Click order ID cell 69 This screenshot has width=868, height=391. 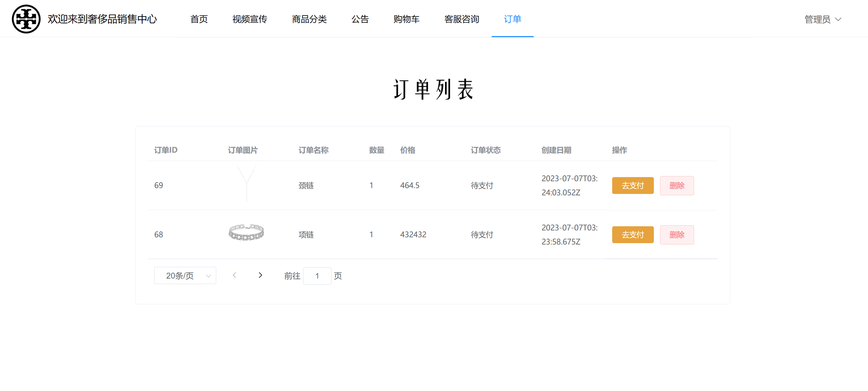[x=159, y=186]
